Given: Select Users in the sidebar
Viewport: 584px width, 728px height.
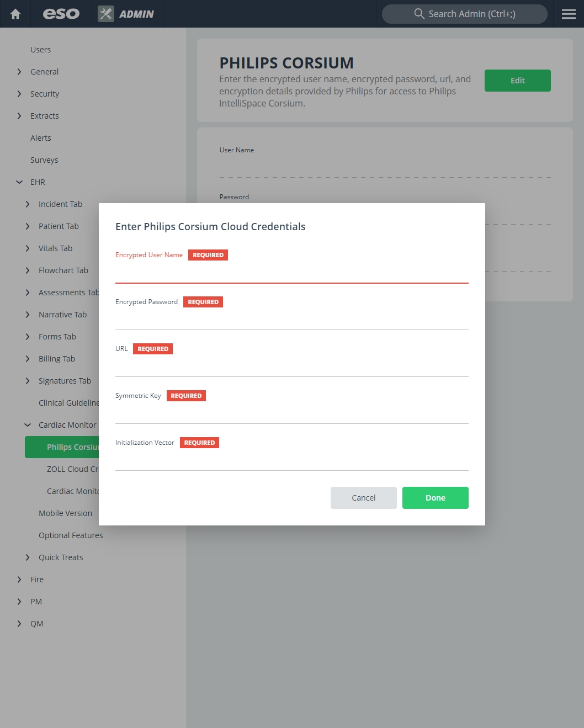Looking at the screenshot, I should (40, 50).
